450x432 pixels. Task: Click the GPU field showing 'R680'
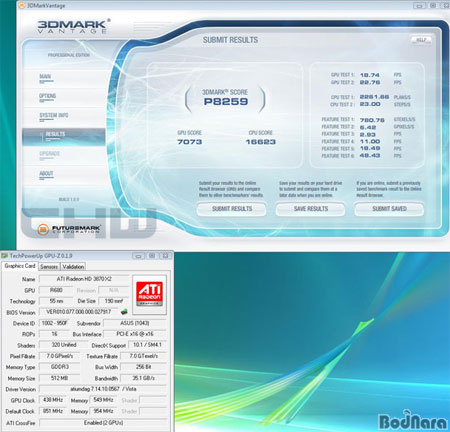click(x=56, y=290)
